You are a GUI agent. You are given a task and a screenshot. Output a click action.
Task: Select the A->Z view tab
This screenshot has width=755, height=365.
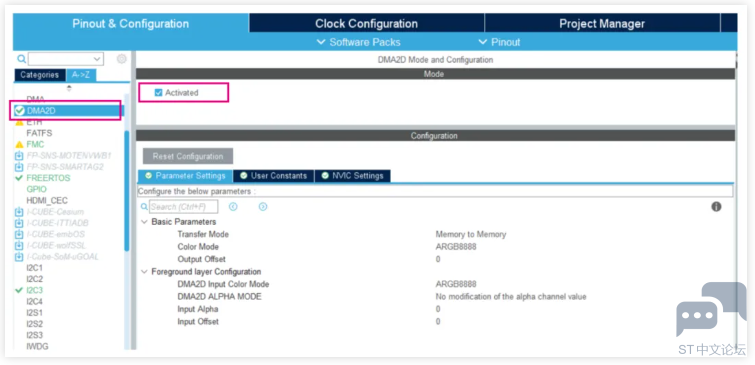(81, 75)
